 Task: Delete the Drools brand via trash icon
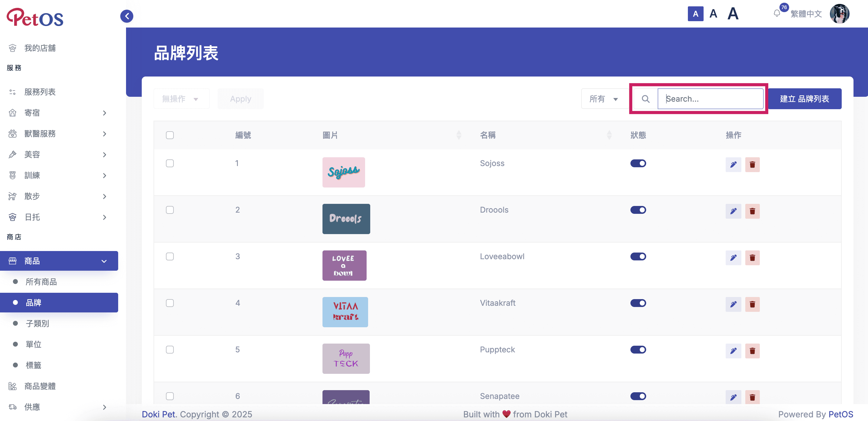tap(752, 211)
